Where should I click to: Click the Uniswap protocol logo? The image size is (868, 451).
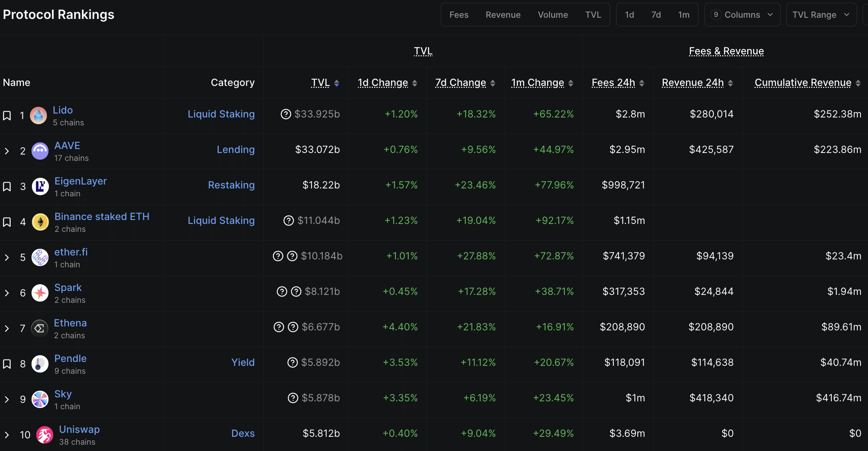45,435
